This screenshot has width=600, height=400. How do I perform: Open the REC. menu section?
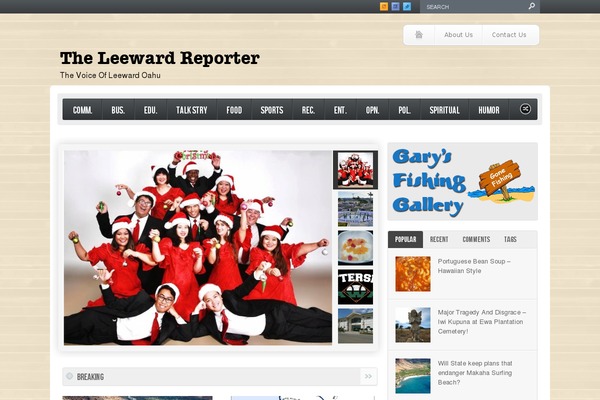tap(308, 110)
